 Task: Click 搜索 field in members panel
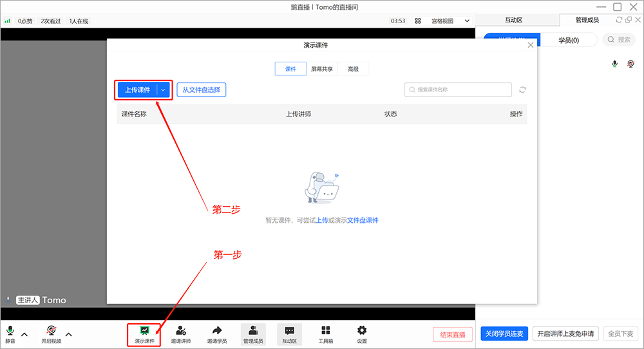coord(619,39)
